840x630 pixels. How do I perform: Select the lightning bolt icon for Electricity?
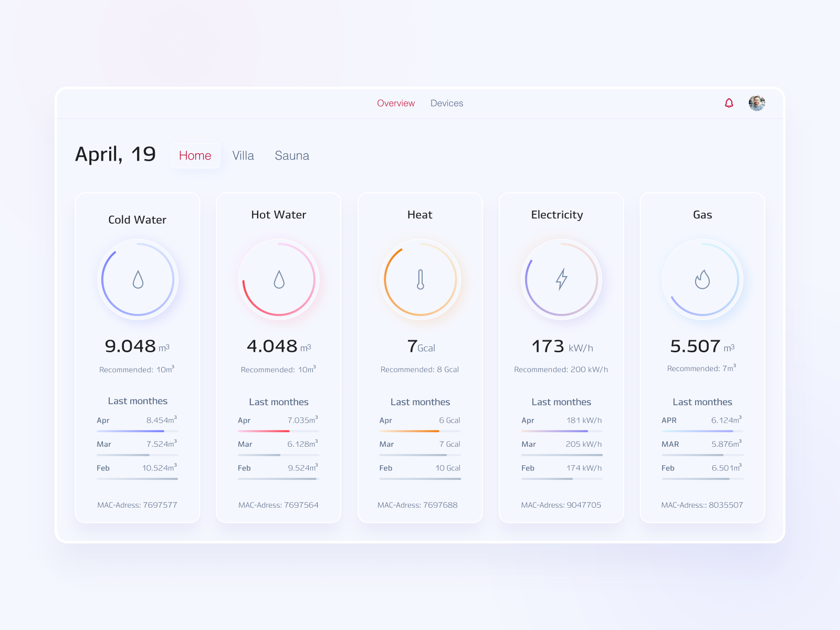click(x=561, y=280)
